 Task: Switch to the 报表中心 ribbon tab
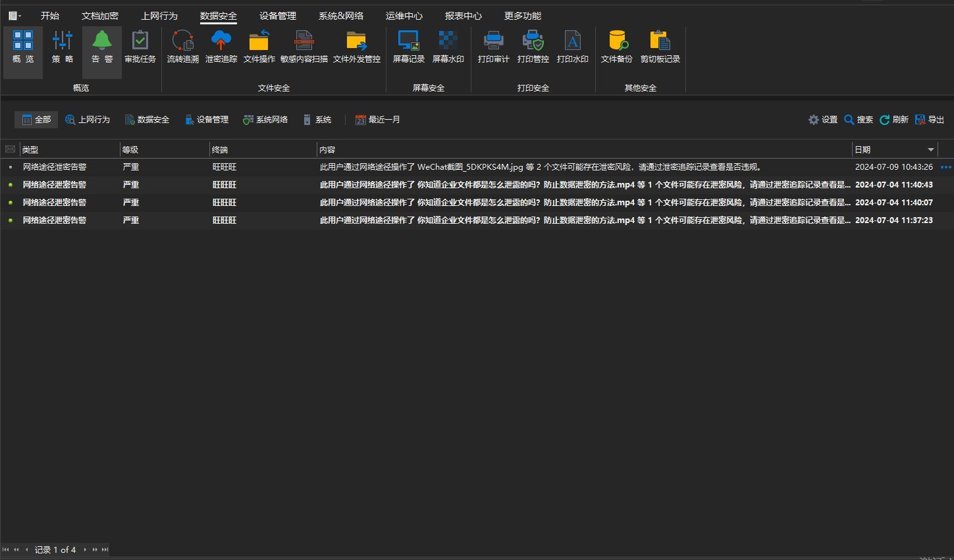click(x=464, y=16)
